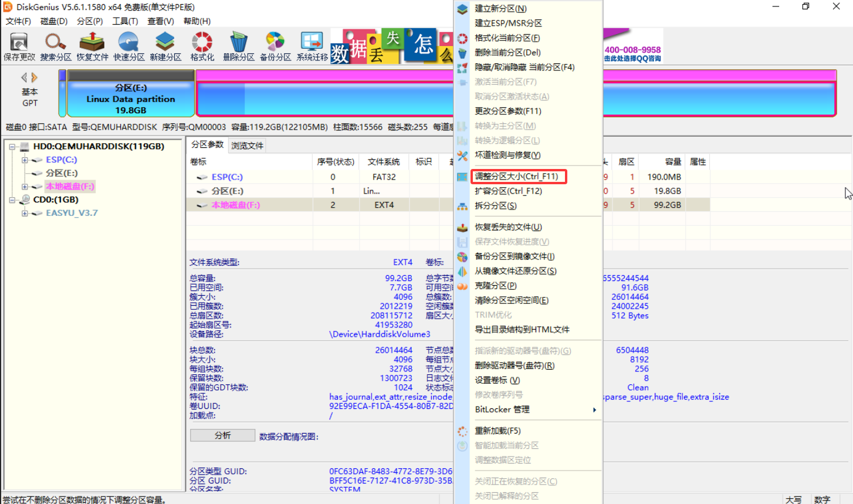Open the 文件(F) menu
The width and height of the screenshot is (853, 504).
tap(18, 21)
